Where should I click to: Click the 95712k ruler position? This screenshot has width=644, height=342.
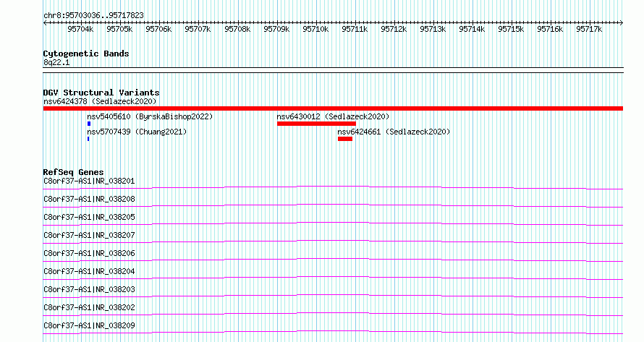(x=394, y=29)
